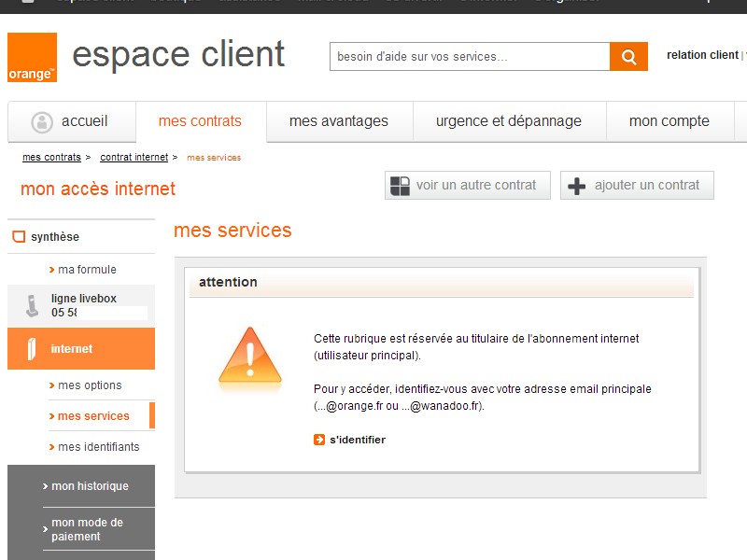Click the internet livebox icon

[32, 348]
